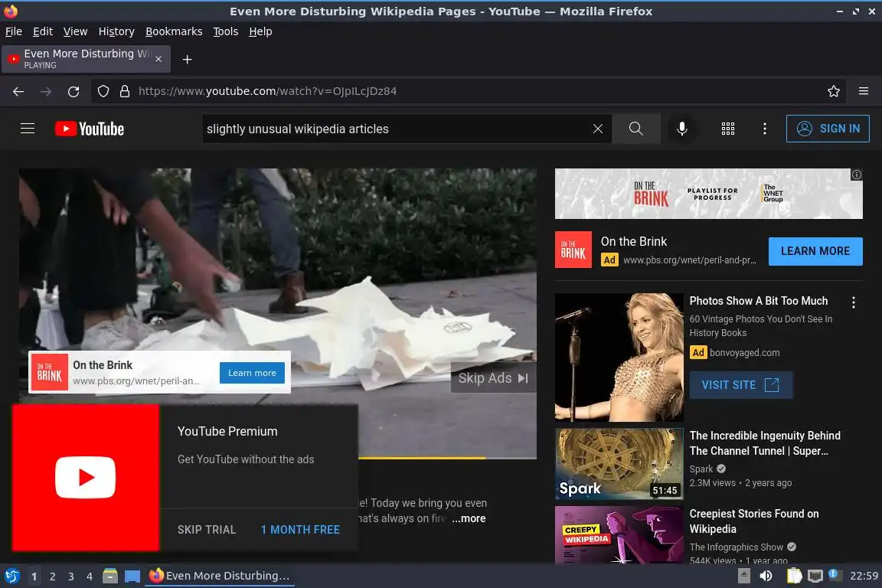882x588 pixels.
Task: Open the Creepy Wikipedia video thumbnail
Action: 619,534
